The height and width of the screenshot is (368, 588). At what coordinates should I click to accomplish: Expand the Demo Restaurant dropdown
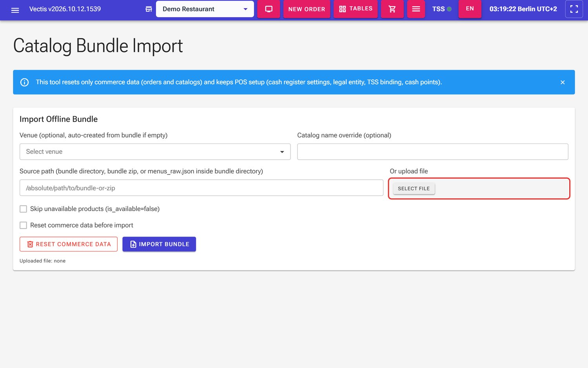point(205,9)
